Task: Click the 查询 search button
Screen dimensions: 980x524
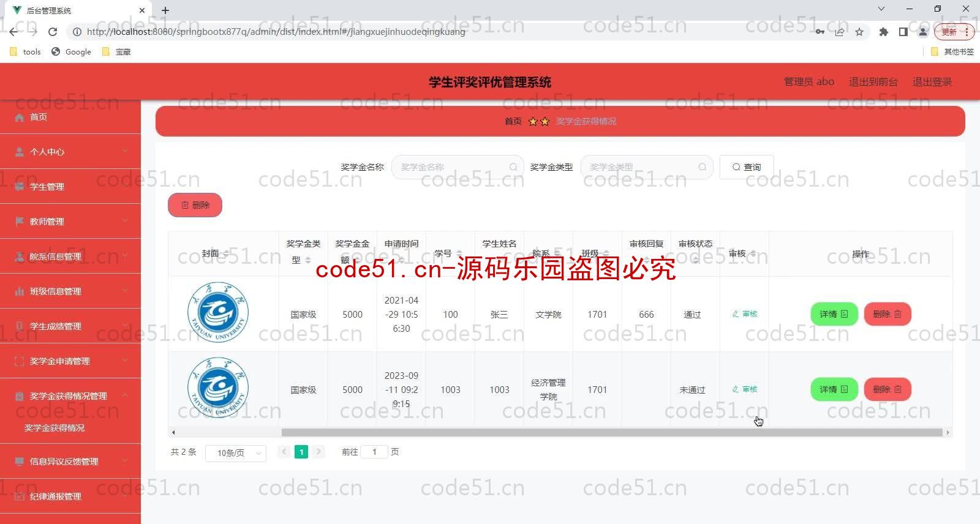Action: tap(747, 167)
